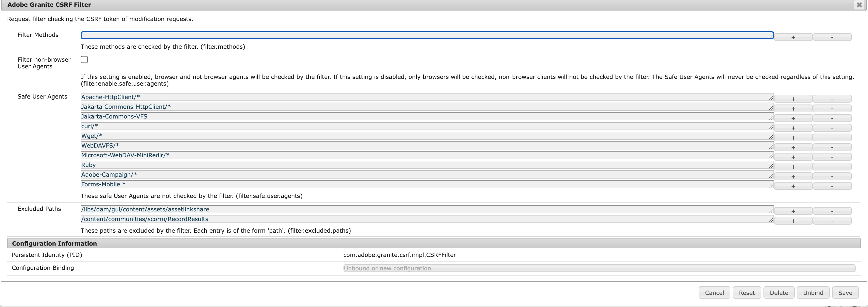Remove the Wget/* safe user agent
Screen dimensions: 868x307
tap(832, 138)
